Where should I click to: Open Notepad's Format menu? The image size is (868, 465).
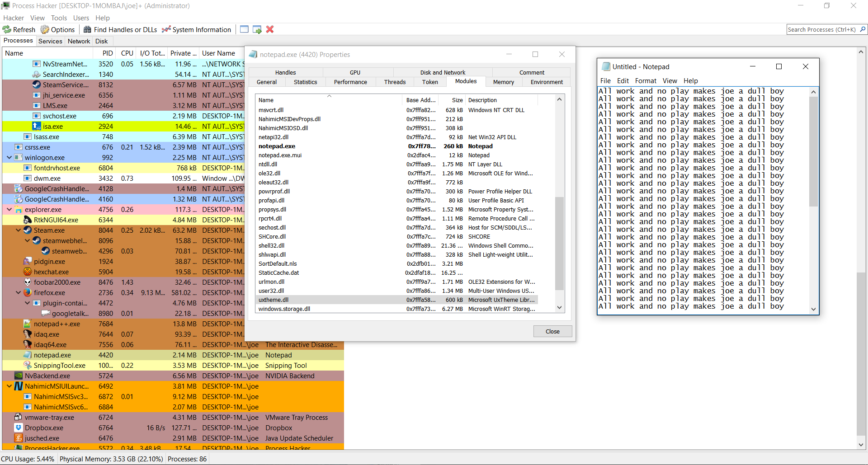click(646, 81)
